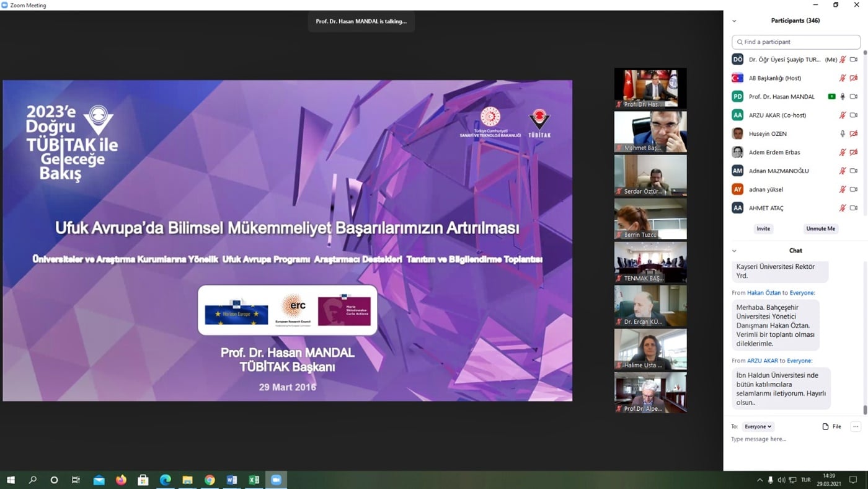Select Prof. Dr. Has... video thumbnail
Screen dimensions: 868x489
pos(650,88)
